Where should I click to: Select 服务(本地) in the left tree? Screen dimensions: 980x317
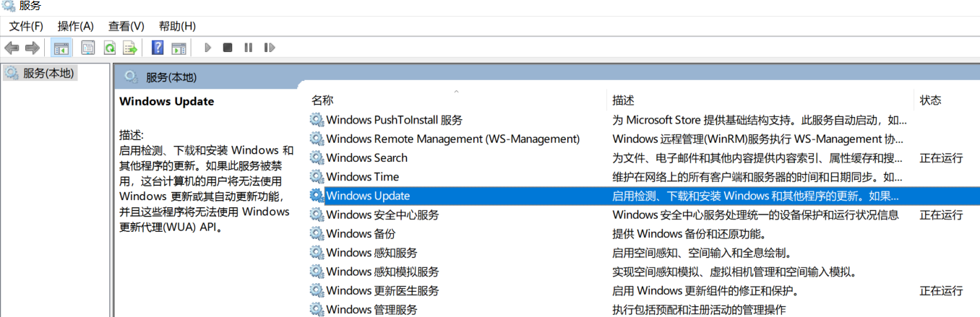click(48, 73)
